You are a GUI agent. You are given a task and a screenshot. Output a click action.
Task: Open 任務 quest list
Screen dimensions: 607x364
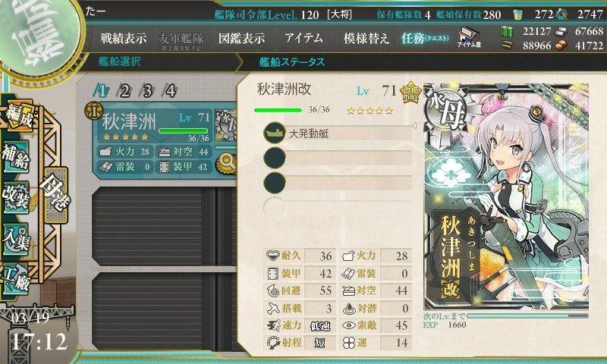click(x=425, y=38)
